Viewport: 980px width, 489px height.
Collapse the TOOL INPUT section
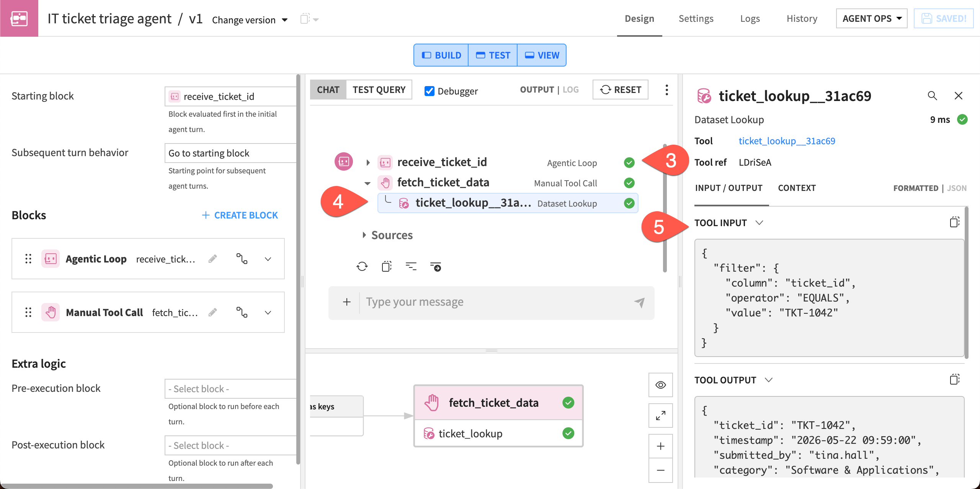(759, 223)
